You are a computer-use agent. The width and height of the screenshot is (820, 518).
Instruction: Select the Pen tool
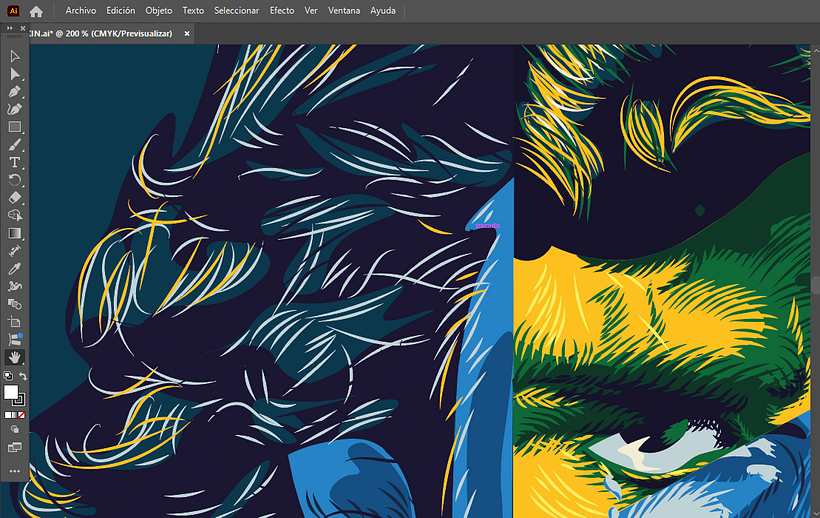pos(15,92)
